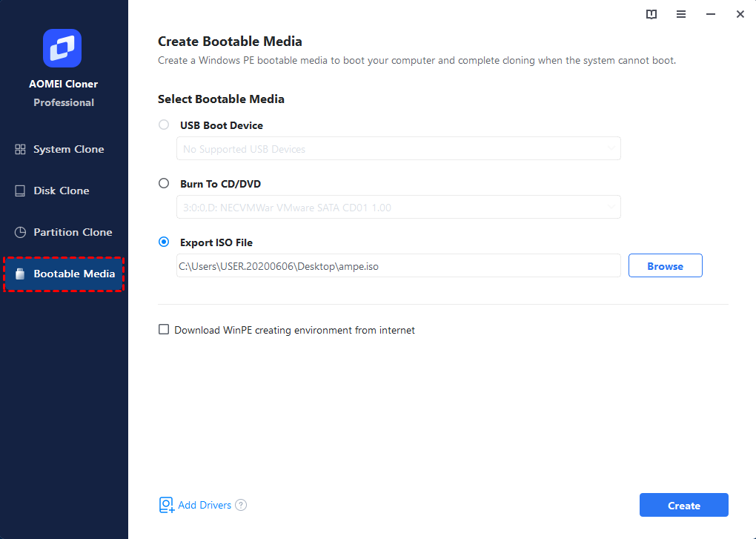The width and height of the screenshot is (756, 539).
Task: Click the AOMEI Cloner logo icon
Action: [x=62, y=48]
